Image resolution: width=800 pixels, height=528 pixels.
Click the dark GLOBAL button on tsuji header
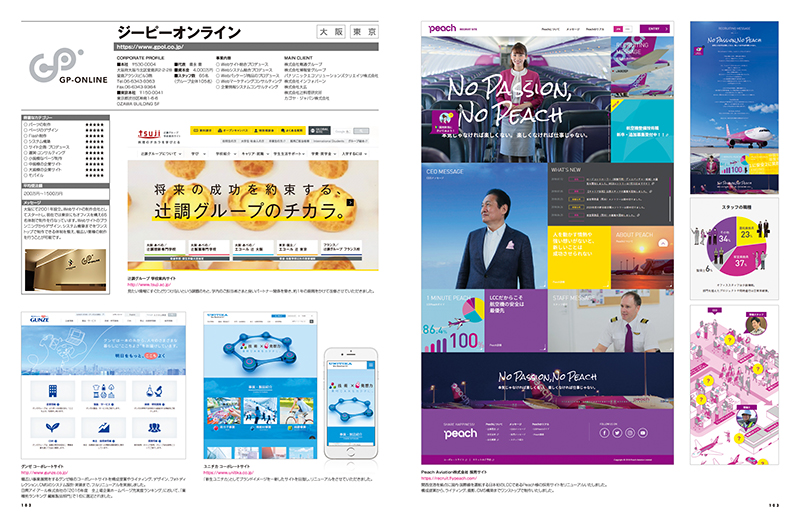click(x=318, y=131)
